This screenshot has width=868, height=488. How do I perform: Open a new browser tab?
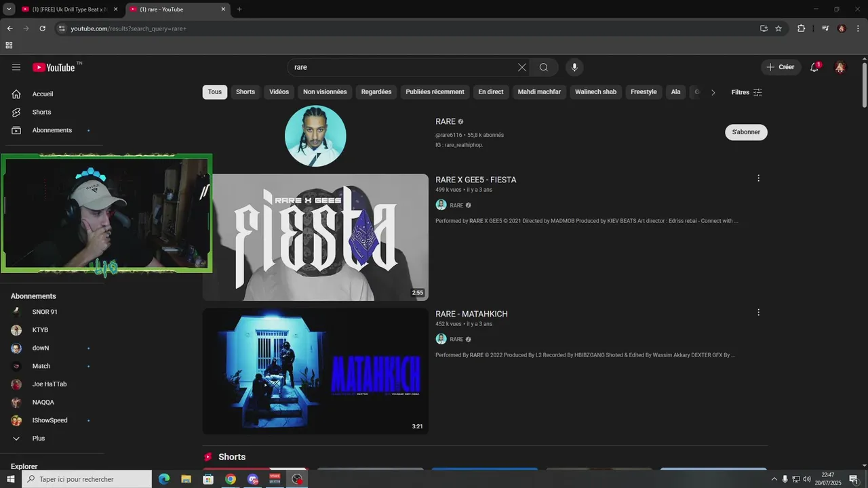(x=239, y=9)
